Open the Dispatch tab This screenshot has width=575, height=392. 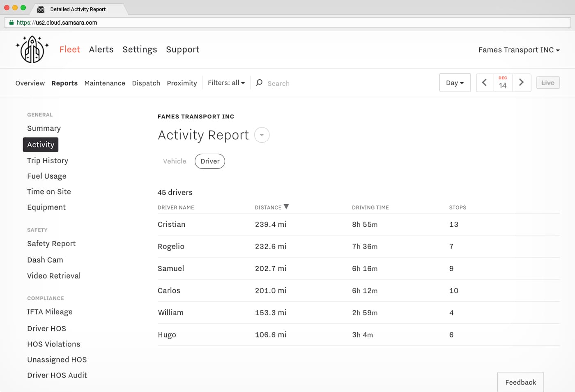click(x=146, y=83)
